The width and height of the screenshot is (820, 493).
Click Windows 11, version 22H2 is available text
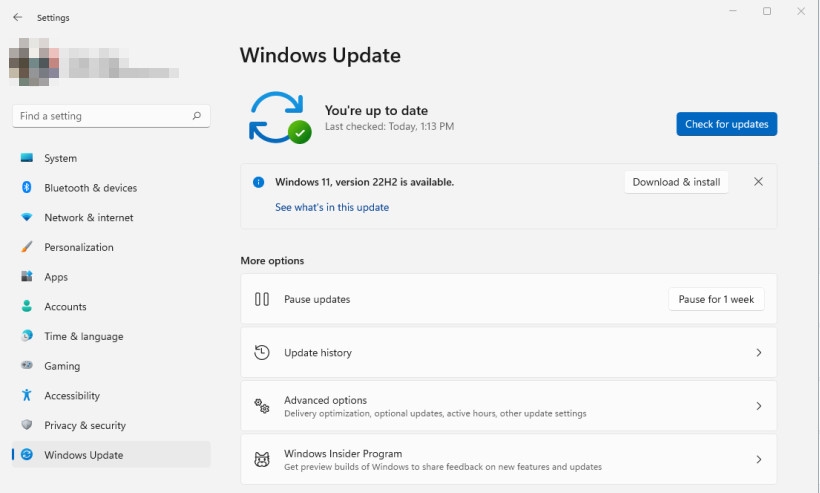coord(365,182)
